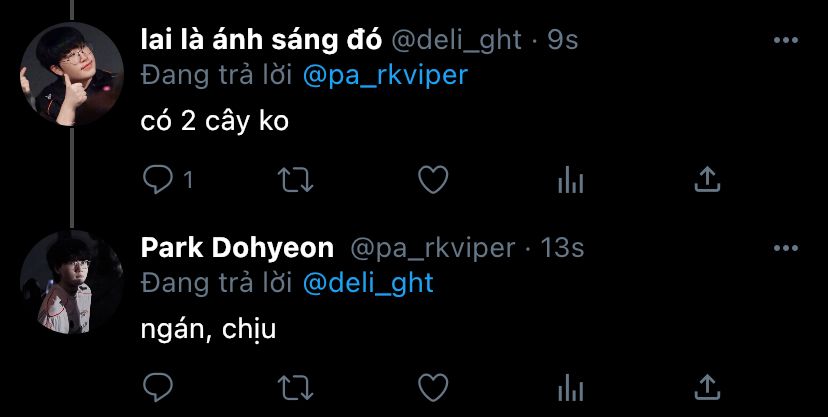Retweet the "ngán, chịu" tweet
Viewport: 828px width, 417px height.
pyautogui.click(x=296, y=388)
